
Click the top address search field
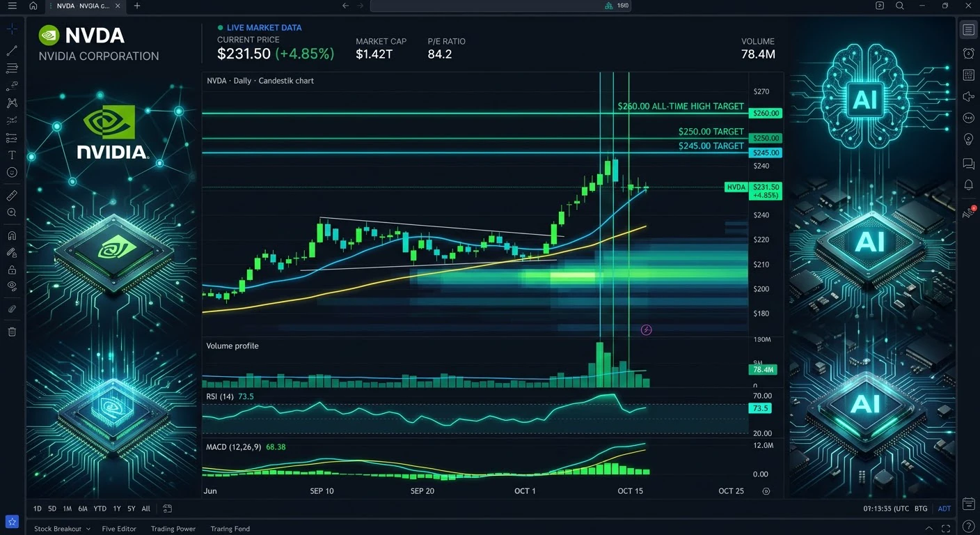501,6
